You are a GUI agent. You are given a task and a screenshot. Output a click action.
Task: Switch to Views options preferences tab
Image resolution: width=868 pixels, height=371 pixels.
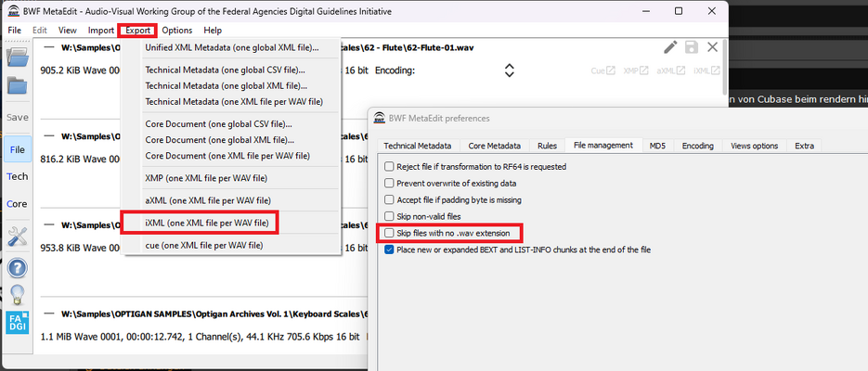754,146
